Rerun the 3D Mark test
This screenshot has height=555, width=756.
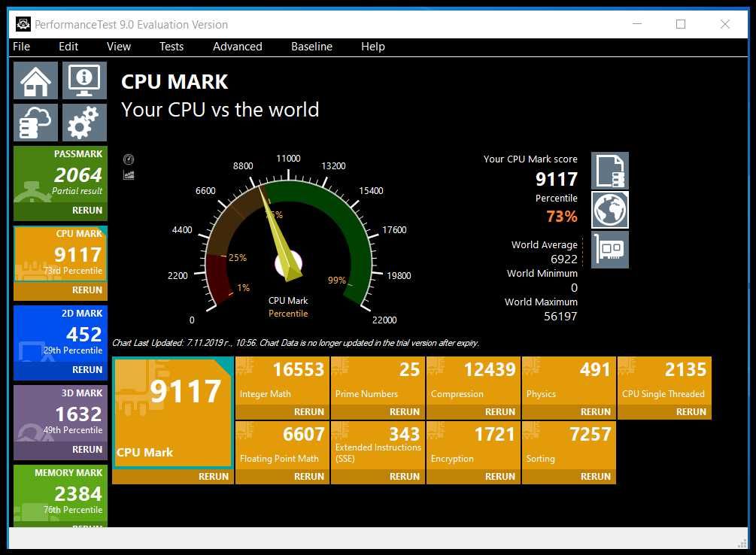[87, 449]
